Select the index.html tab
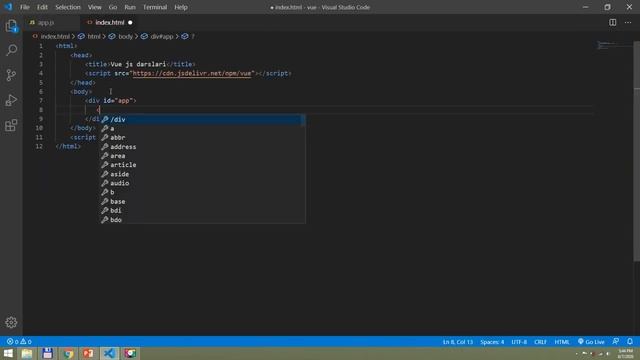 [109, 22]
